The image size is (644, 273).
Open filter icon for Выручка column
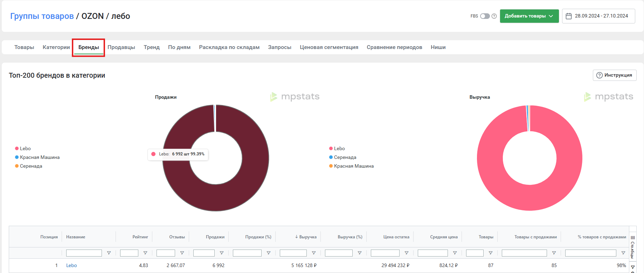[x=314, y=253]
